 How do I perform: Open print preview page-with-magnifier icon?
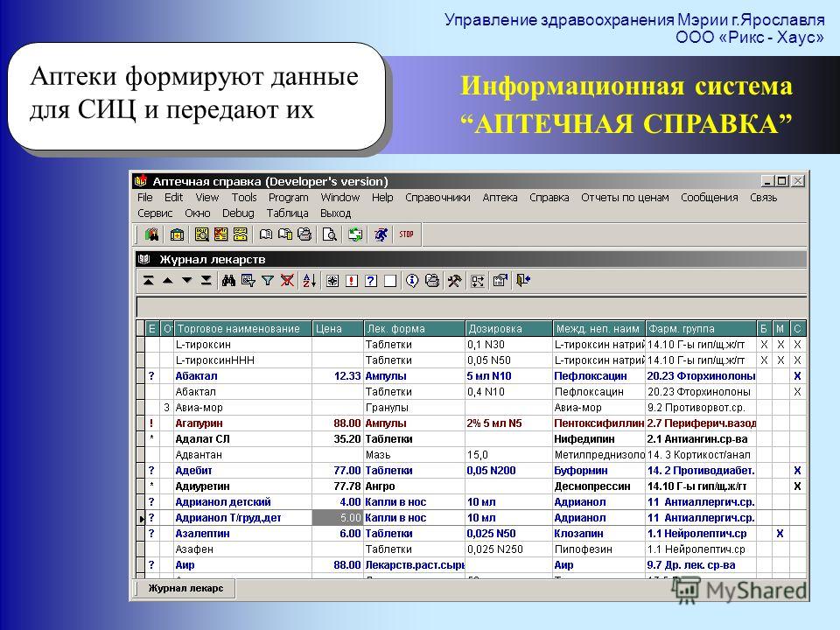click(330, 234)
